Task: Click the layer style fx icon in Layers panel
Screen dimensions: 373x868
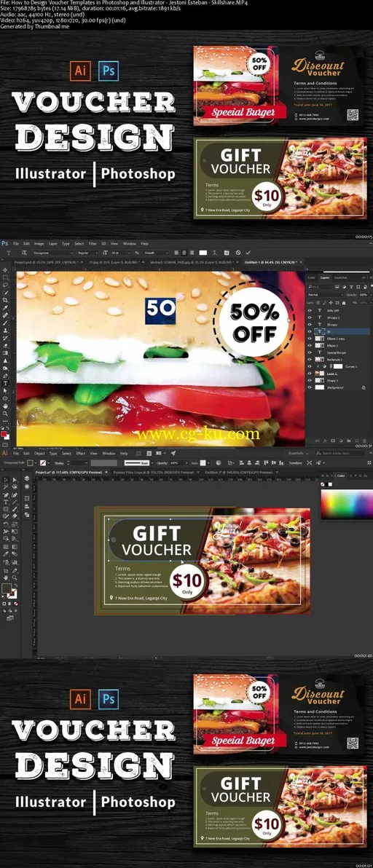Action: (x=325, y=441)
